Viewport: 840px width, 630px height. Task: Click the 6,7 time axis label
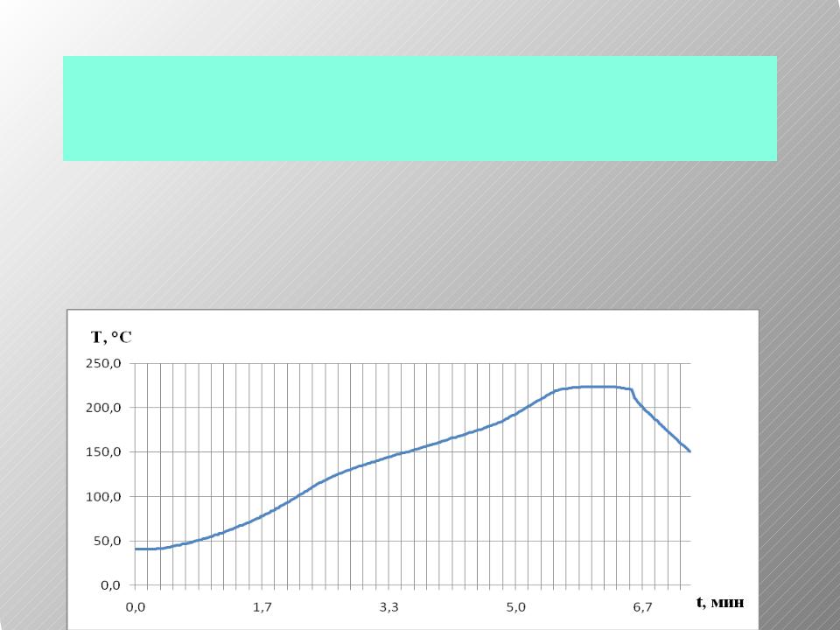click(643, 607)
